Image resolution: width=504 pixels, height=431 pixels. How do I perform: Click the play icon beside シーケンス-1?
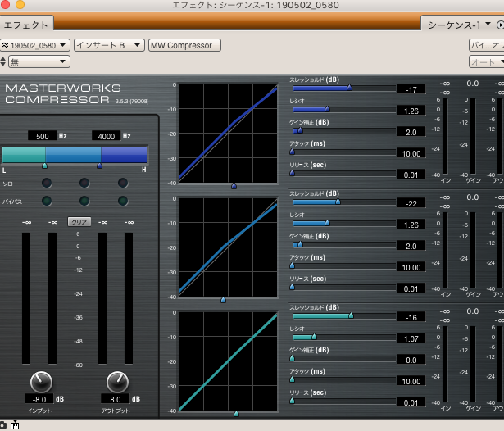pyautogui.click(x=501, y=25)
